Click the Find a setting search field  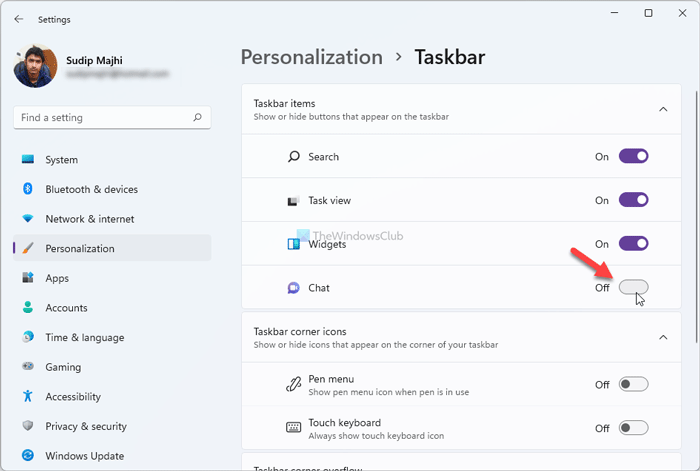click(100, 118)
